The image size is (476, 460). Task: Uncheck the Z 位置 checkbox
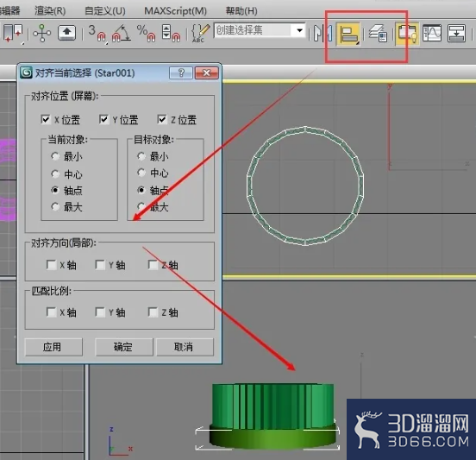pos(162,119)
